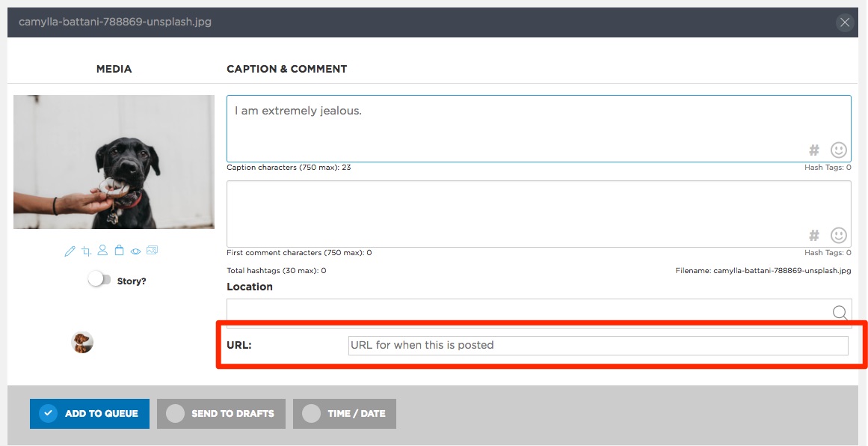
Task: Click the CAPTION & COMMENT heading
Action: tap(287, 70)
